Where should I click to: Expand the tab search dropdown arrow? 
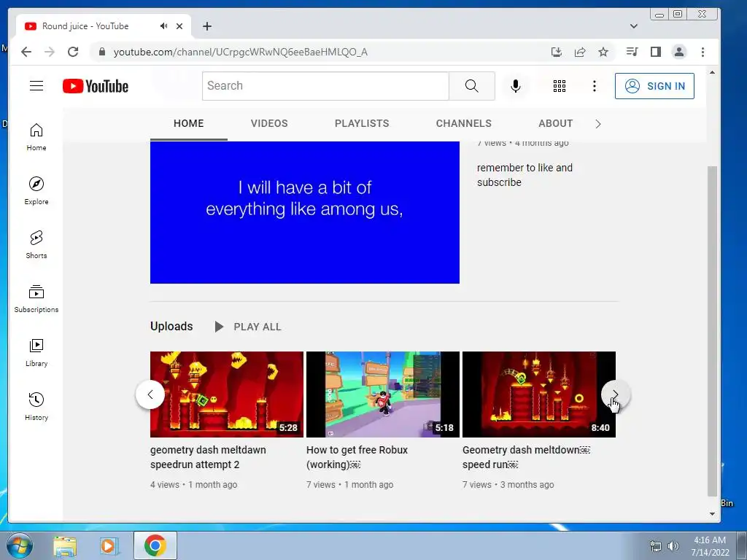pos(634,26)
